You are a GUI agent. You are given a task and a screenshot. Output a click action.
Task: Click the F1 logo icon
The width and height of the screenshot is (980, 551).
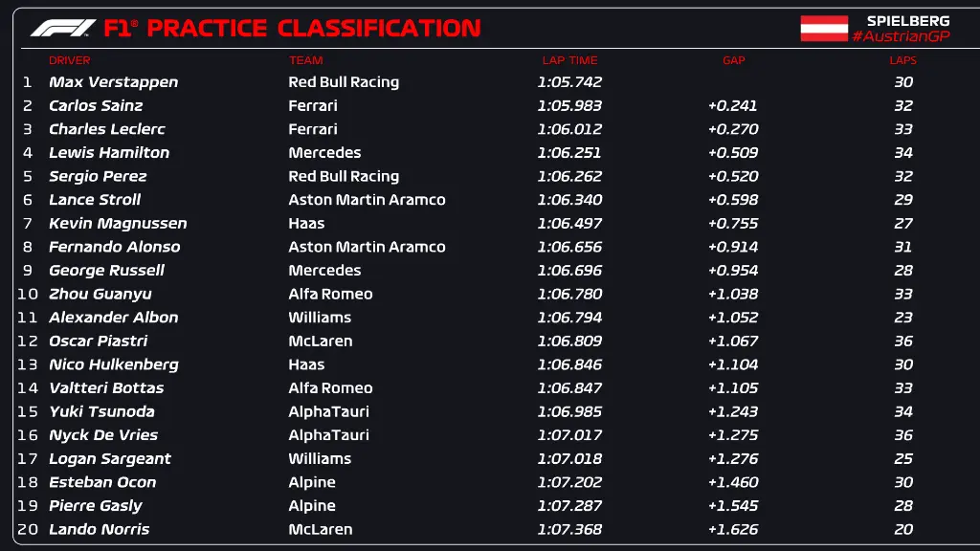click(63, 29)
